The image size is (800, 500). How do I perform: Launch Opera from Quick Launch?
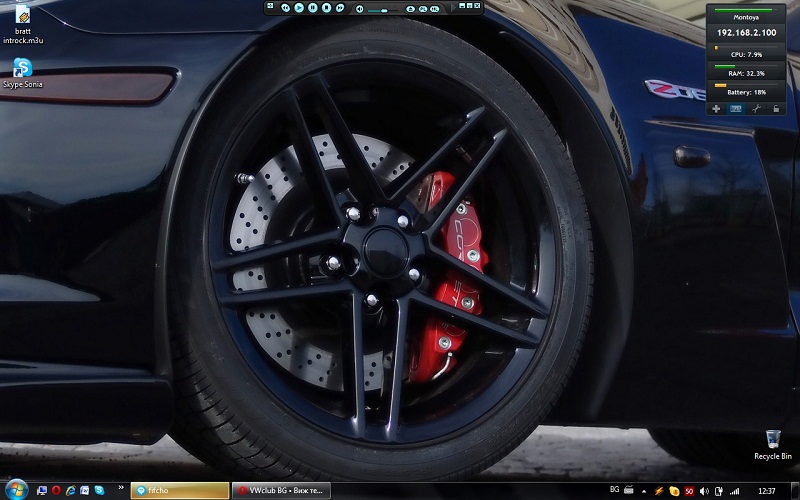point(56,490)
